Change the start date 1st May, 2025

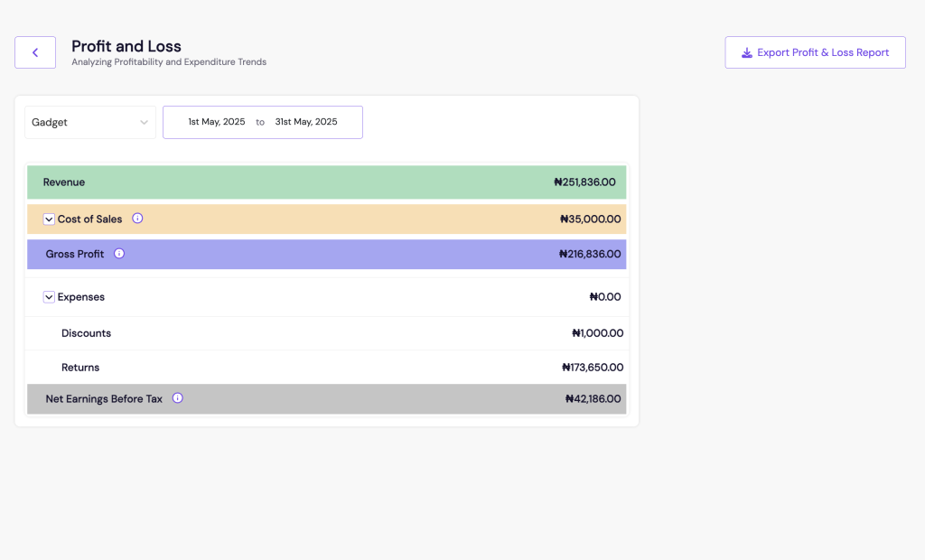(216, 122)
